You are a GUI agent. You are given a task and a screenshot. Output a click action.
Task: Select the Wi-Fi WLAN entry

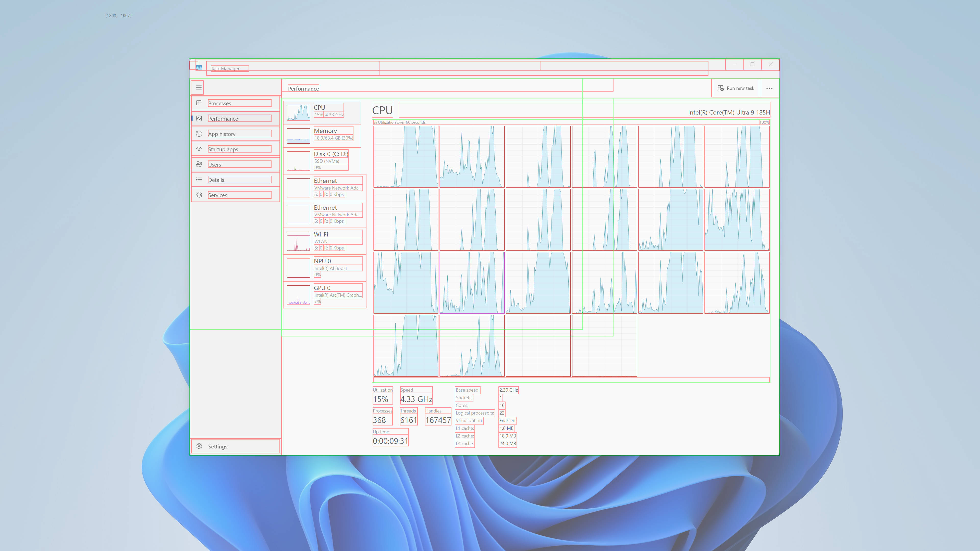(x=325, y=241)
